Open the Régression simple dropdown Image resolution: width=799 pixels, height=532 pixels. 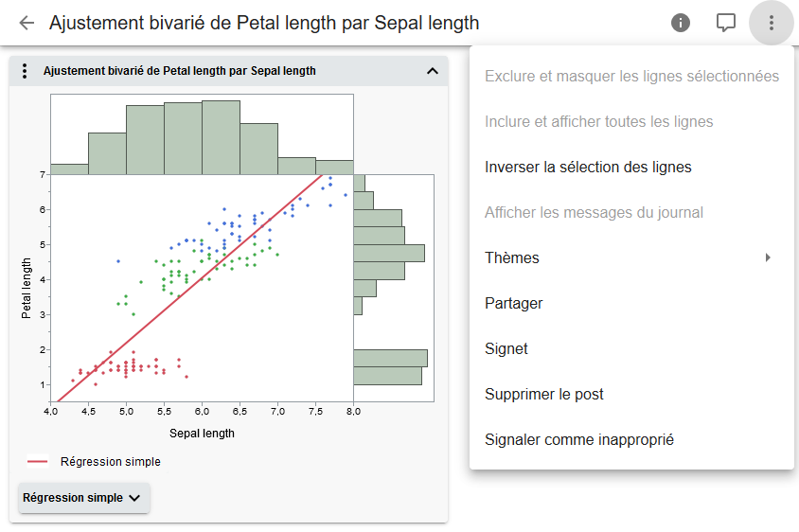(x=83, y=498)
